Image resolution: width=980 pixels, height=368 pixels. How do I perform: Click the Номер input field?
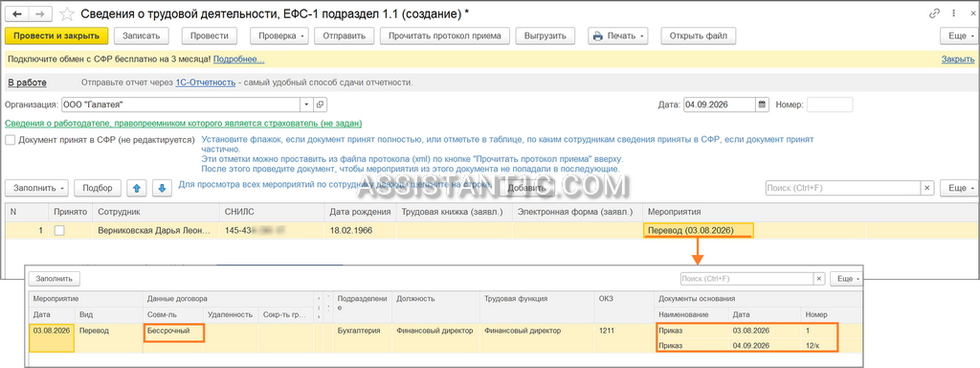point(830,104)
